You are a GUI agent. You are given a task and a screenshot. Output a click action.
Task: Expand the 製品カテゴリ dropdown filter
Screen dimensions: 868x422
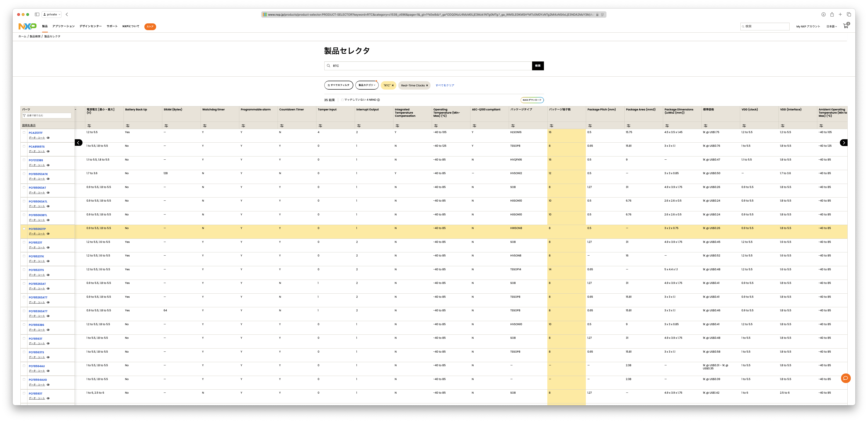click(367, 85)
